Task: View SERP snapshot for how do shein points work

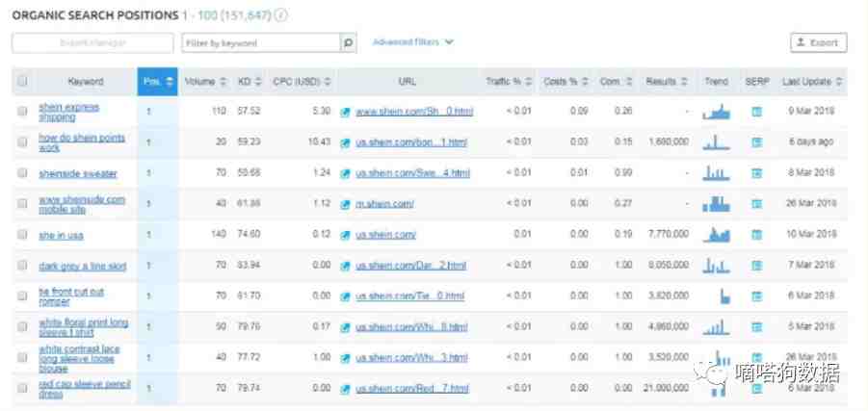Action: tap(756, 142)
